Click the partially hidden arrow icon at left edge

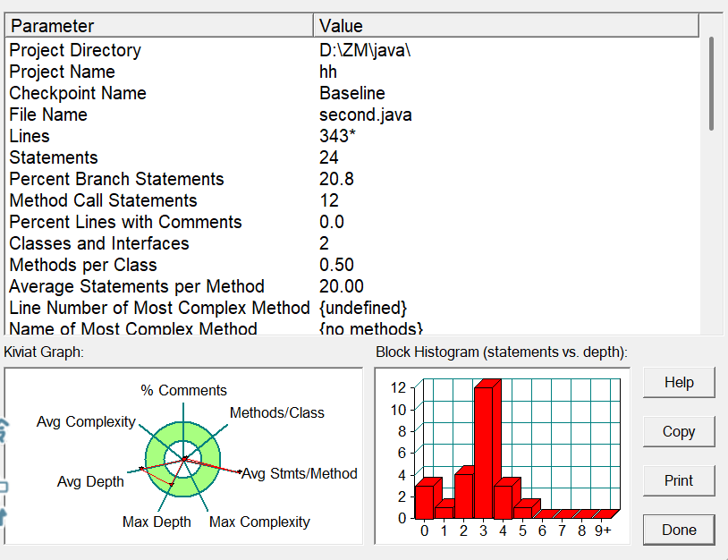(3, 517)
